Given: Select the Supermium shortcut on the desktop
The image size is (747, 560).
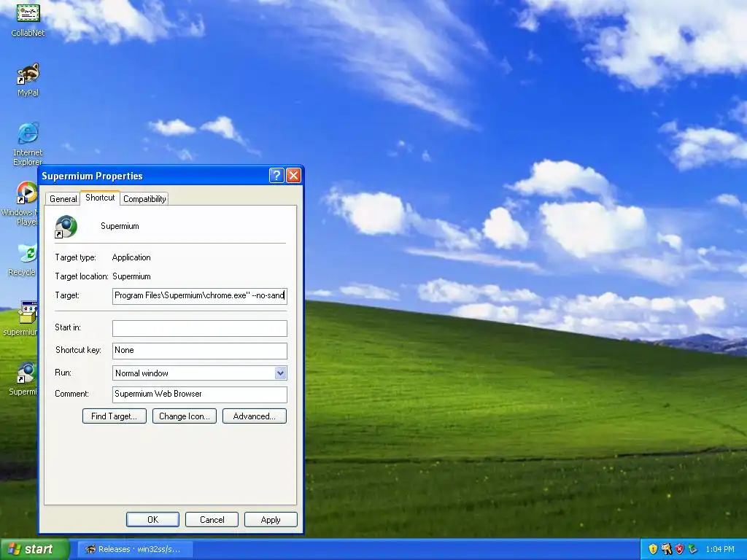Looking at the screenshot, I should pyautogui.click(x=23, y=378).
